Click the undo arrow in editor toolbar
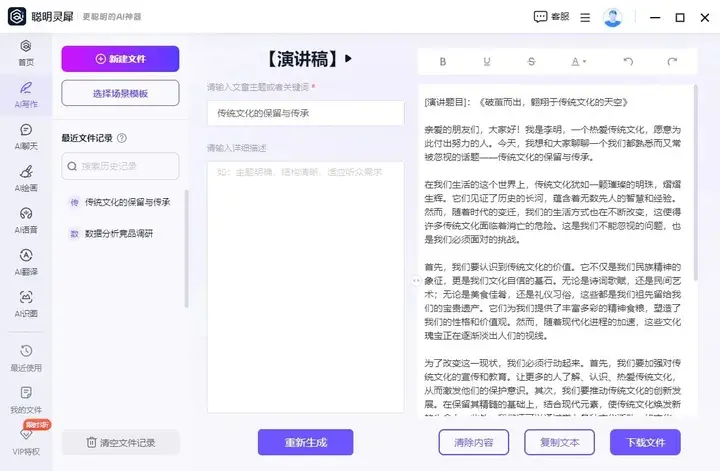Image resolution: width=720 pixels, height=471 pixels. coord(628,61)
